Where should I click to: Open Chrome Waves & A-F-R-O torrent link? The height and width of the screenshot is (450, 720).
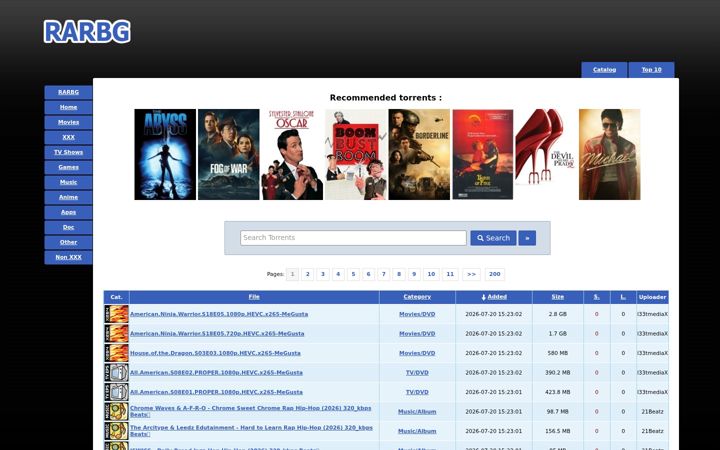pyautogui.click(x=251, y=411)
